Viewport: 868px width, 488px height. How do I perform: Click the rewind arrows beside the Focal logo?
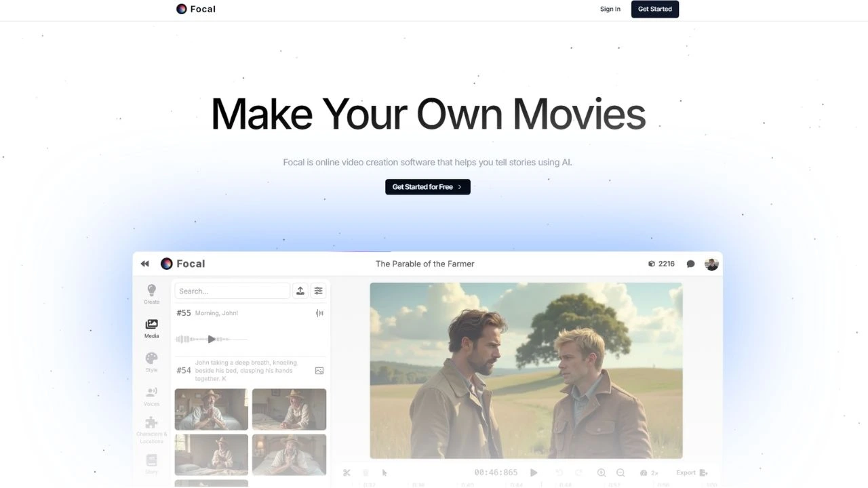144,264
